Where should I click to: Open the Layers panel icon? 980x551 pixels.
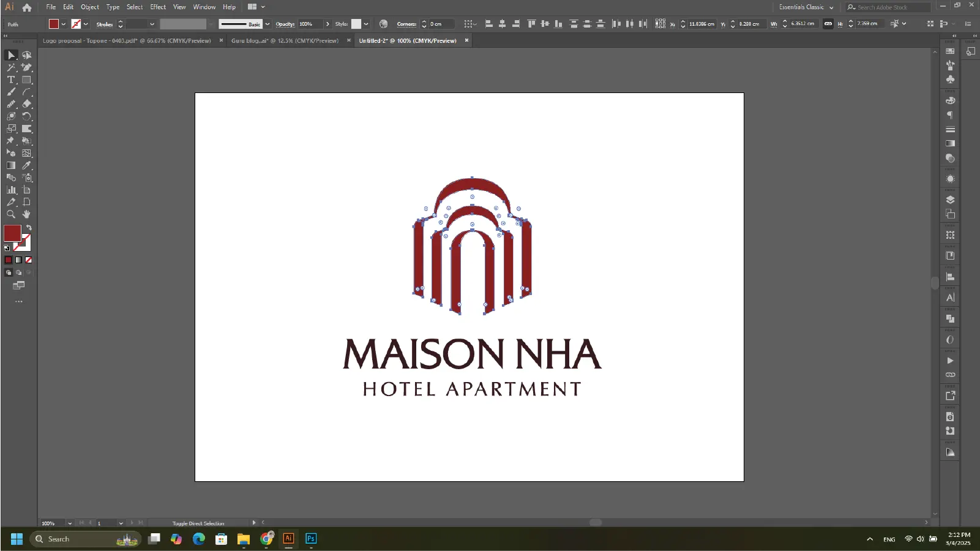pyautogui.click(x=950, y=200)
